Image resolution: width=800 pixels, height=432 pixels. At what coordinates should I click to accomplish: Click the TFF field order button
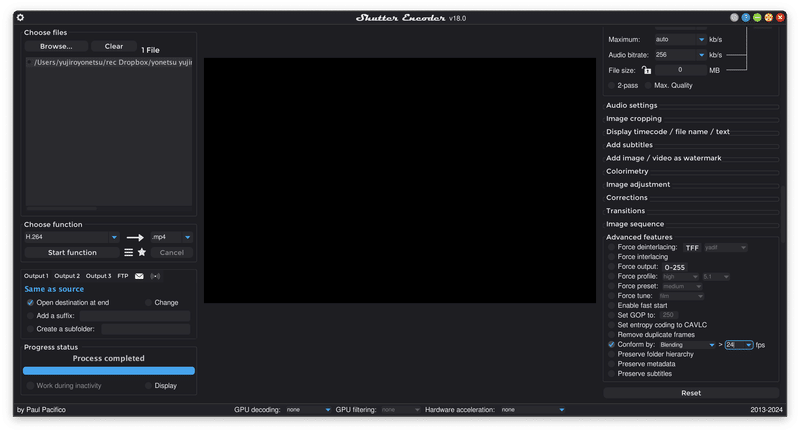tap(692, 247)
